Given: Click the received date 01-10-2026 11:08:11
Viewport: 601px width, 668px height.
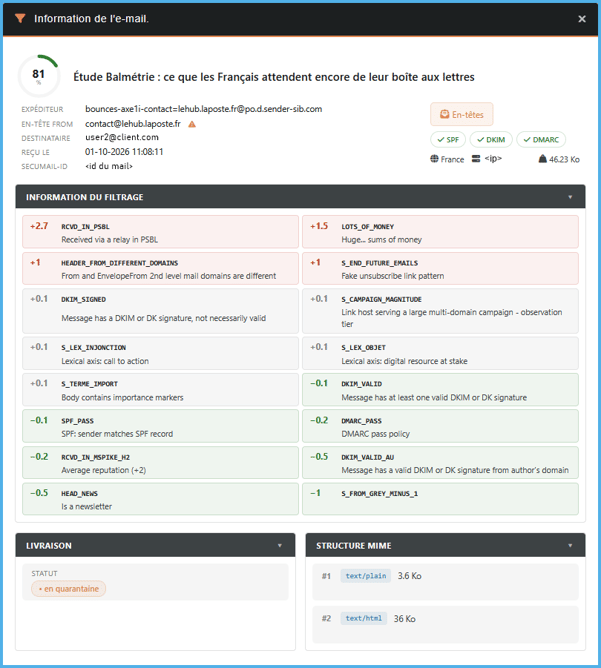Looking at the screenshot, I should 124,152.
